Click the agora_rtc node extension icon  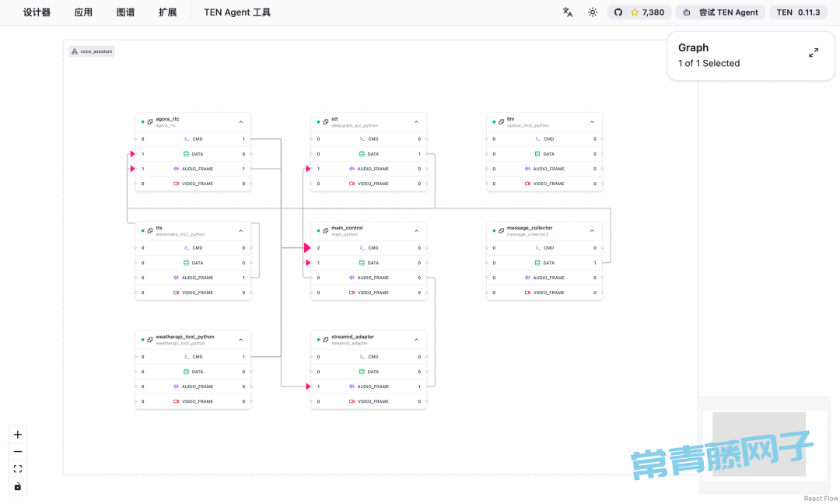coord(150,122)
